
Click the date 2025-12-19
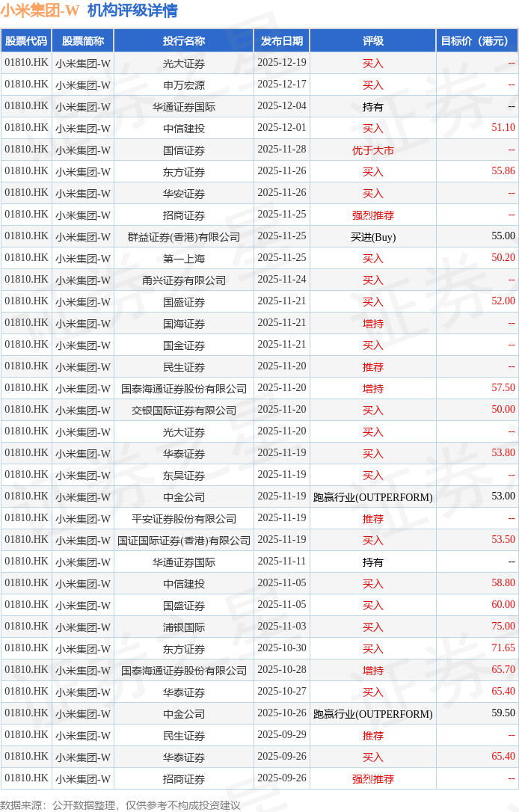click(282, 63)
